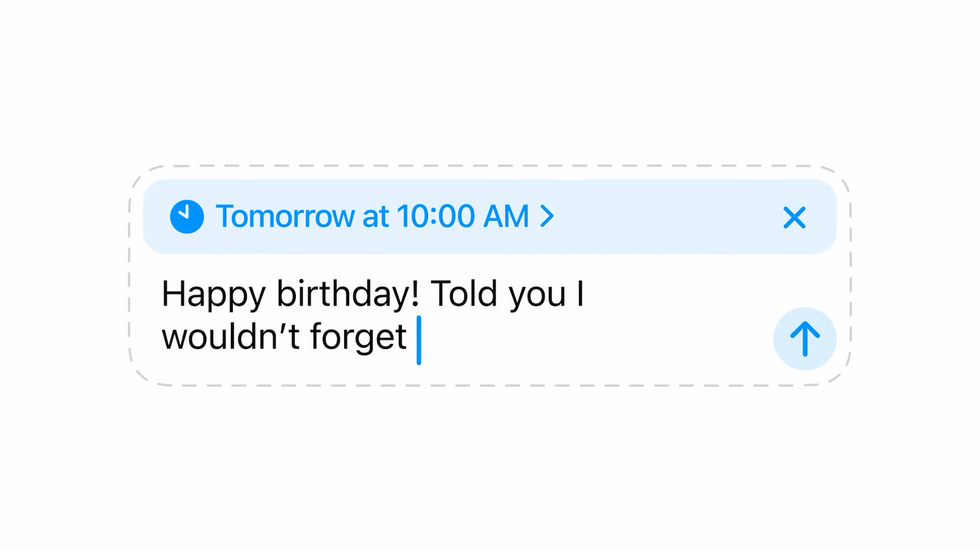The width and height of the screenshot is (980, 551).
Task: Place cursor on the word "birthday!"
Action: coord(347,294)
